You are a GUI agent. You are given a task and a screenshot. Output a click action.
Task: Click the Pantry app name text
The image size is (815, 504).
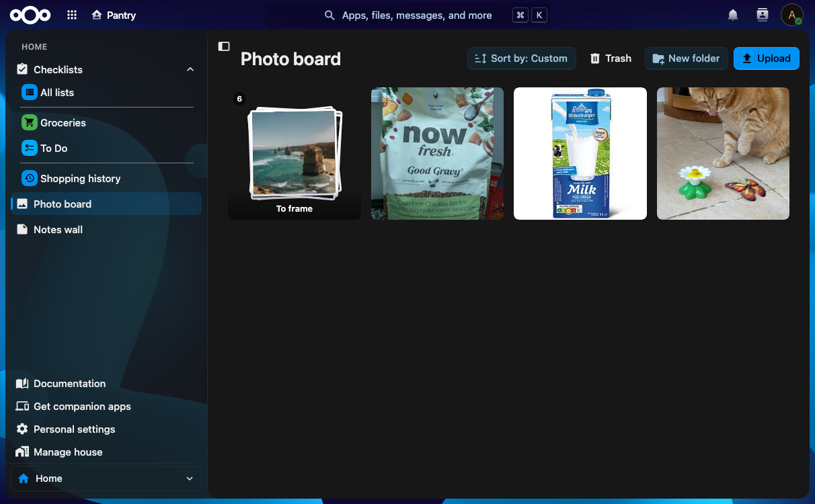coord(121,15)
